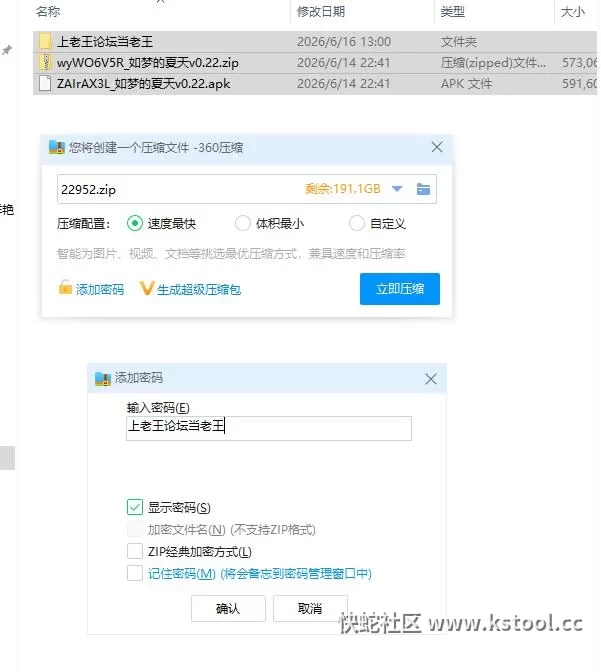Sort files by the 类型 column header
This screenshot has width=601, height=672.
tap(453, 12)
